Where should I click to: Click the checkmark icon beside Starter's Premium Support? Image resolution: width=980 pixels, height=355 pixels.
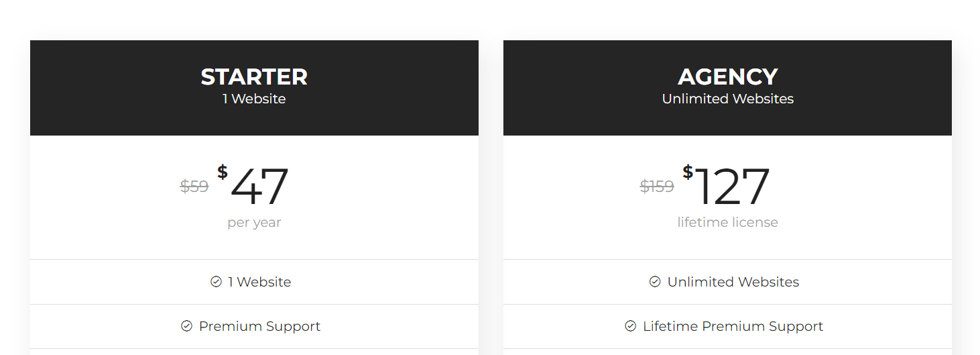(x=186, y=326)
